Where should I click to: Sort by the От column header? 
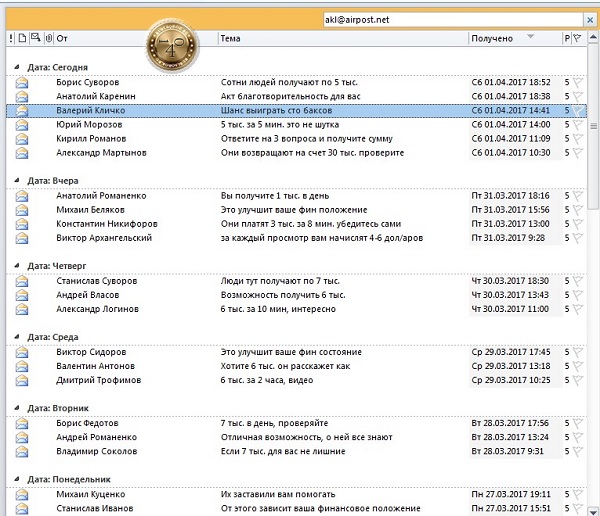point(62,38)
